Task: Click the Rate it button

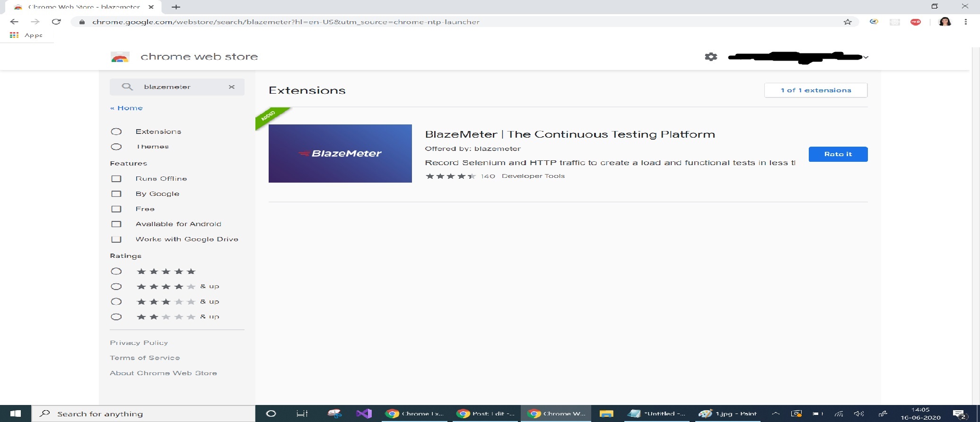Action: [x=838, y=154]
